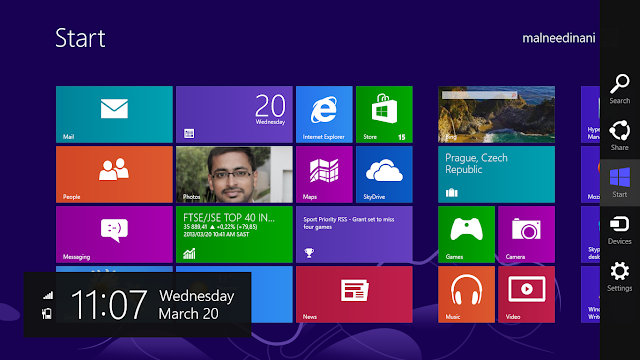
Task: Open the Prague, Czech Republic travel tile
Action: coord(496,174)
